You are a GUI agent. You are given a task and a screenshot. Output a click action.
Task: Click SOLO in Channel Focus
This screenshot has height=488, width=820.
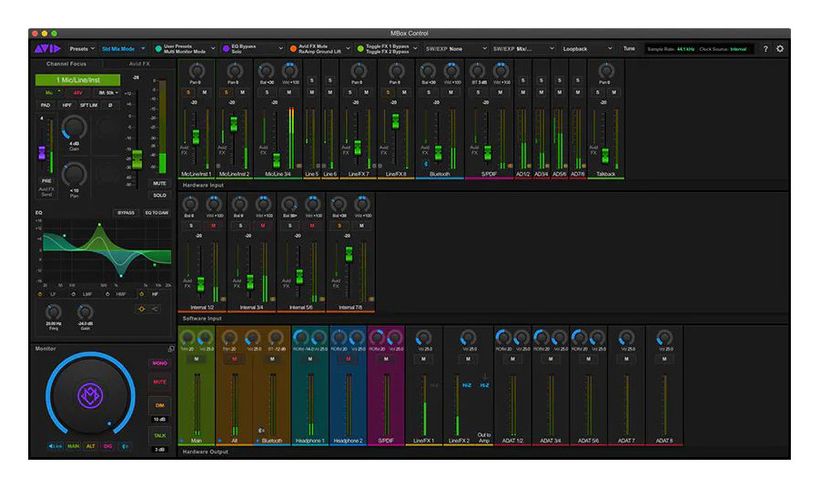160,195
